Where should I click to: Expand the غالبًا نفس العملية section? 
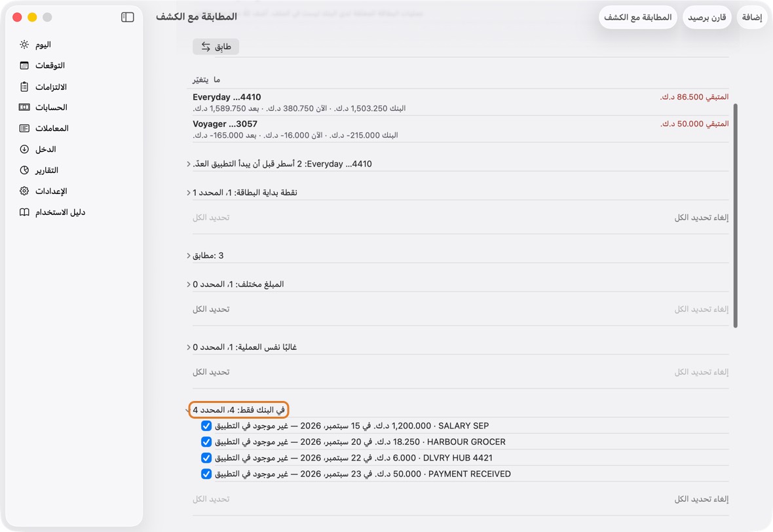tap(188, 348)
